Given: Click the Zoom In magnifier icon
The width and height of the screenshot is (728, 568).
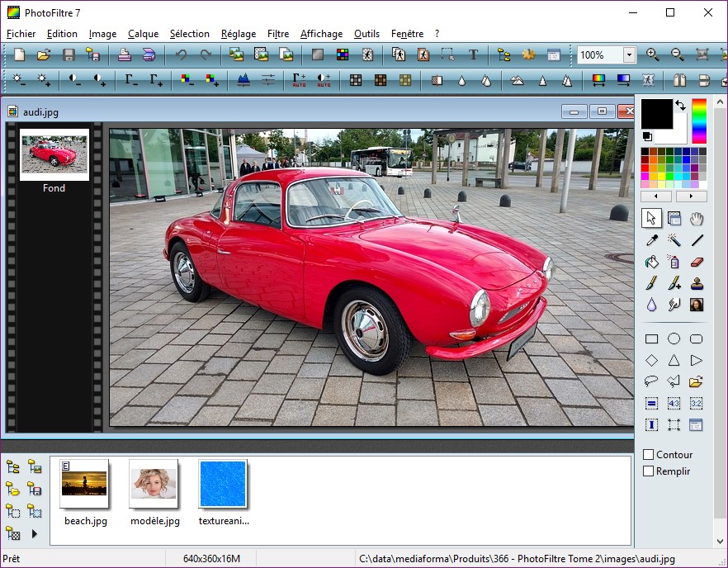Looking at the screenshot, I should (x=652, y=55).
